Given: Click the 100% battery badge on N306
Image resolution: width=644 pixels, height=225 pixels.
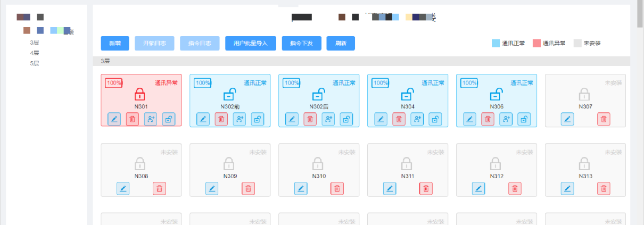Looking at the screenshot, I should click(x=469, y=83).
